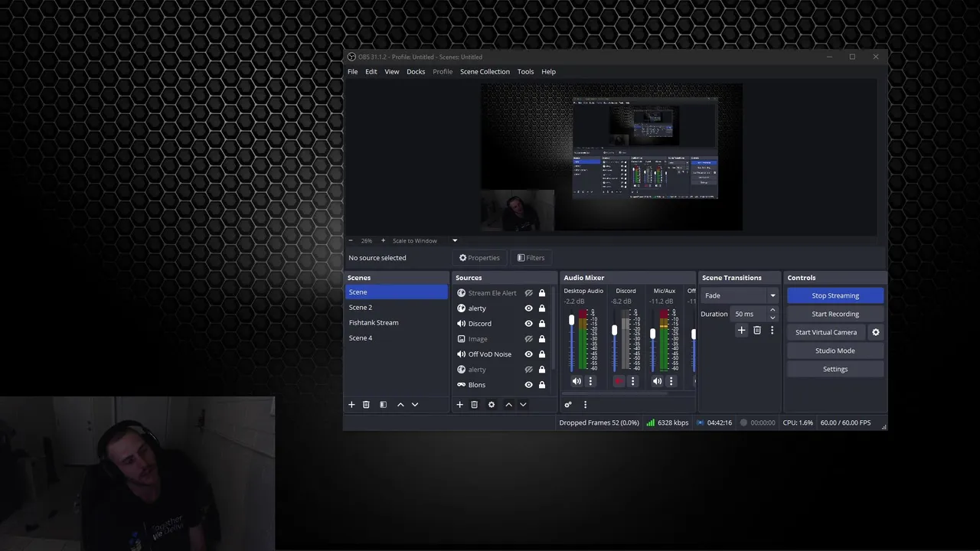This screenshot has height=551, width=980.
Task: Open scene filters icon in Scenes toolbar
Action: click(383, 405)
